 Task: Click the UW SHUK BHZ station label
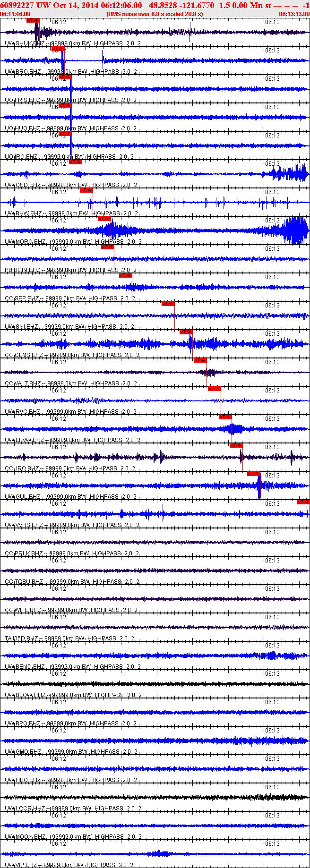coord(24,43)
